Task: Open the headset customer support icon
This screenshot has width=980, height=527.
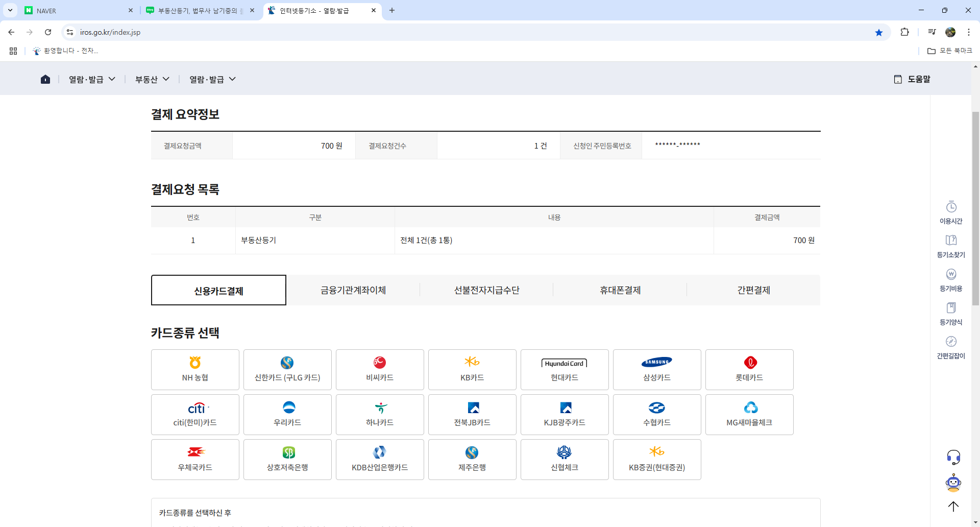Action: pos(953,457)
